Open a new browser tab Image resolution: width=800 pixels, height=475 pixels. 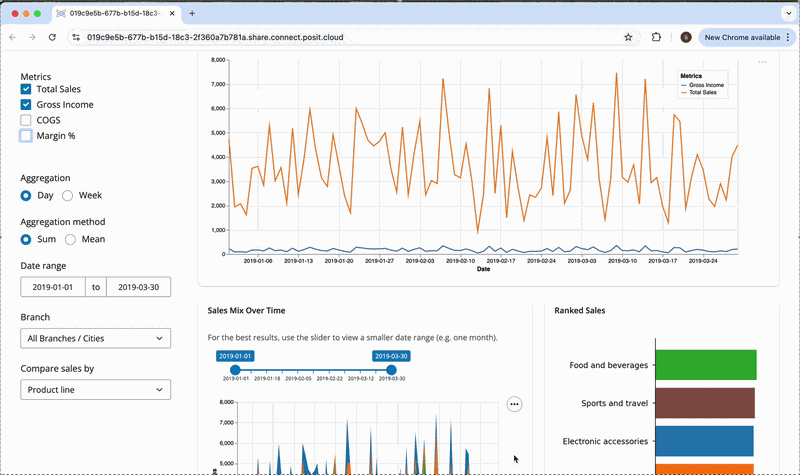point(192,14)
